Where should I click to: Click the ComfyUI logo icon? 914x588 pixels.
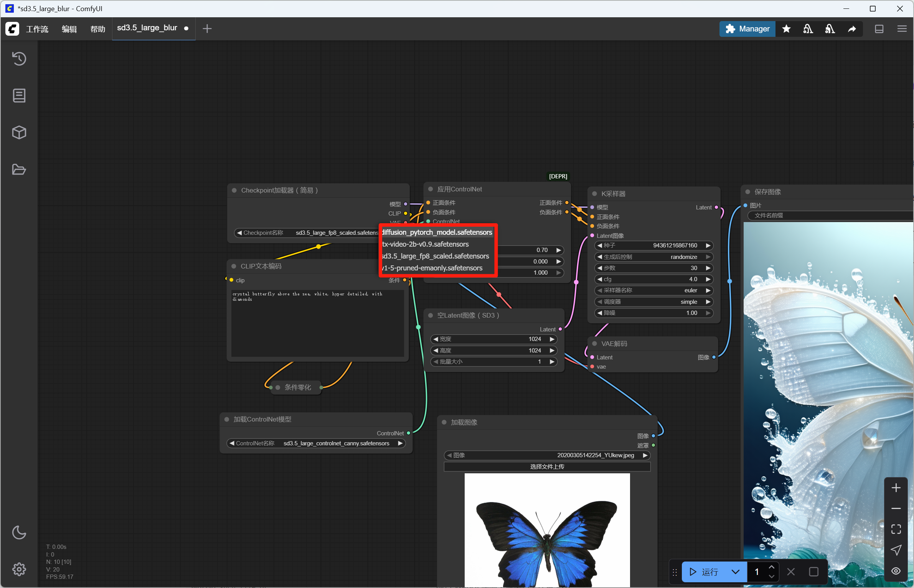pyautogui.click(x=12, y=29)
